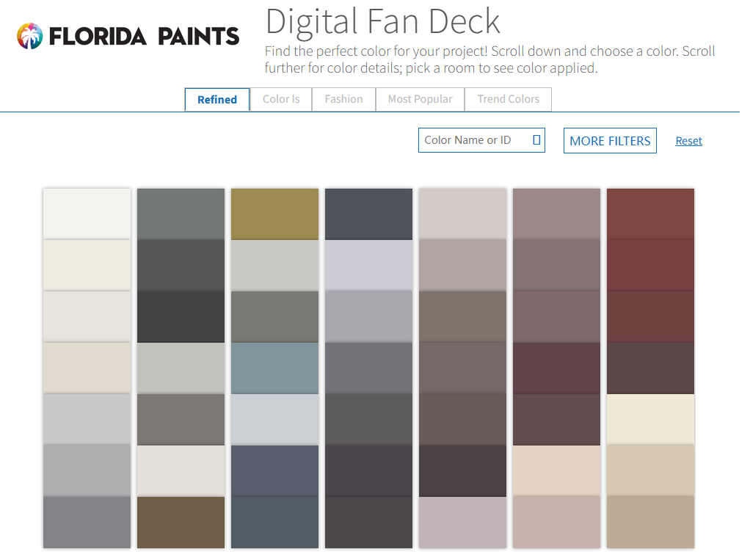Viewport: 750px width, 560px height.
Task: Pick the brick red swatch at top right
Action: [650, 214]
